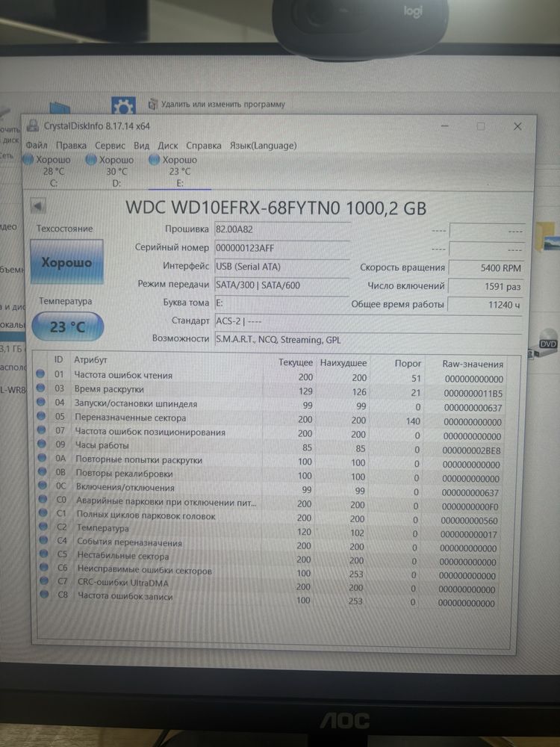Open the Язык(Language) menu
This screenshot has width=560, height=747.
263,146
